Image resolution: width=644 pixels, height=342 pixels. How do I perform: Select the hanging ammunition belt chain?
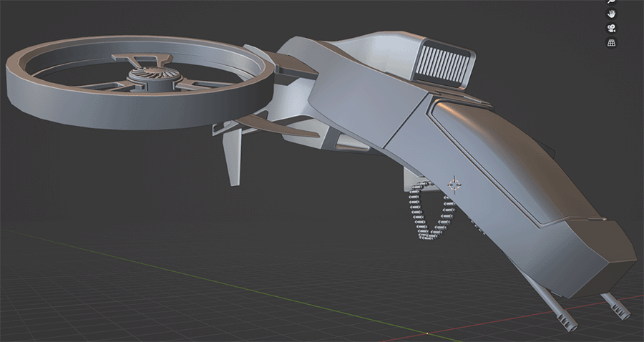(x=431, y=210)
